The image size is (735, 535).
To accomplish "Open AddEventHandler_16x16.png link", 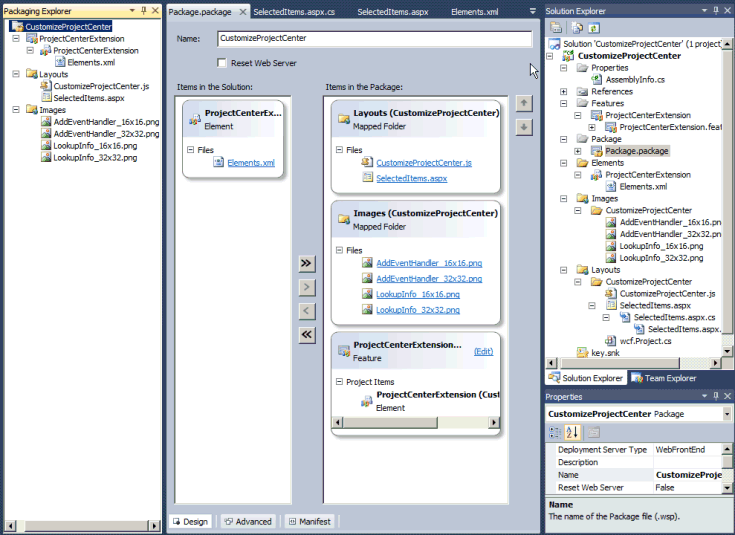I will (429, 263).
